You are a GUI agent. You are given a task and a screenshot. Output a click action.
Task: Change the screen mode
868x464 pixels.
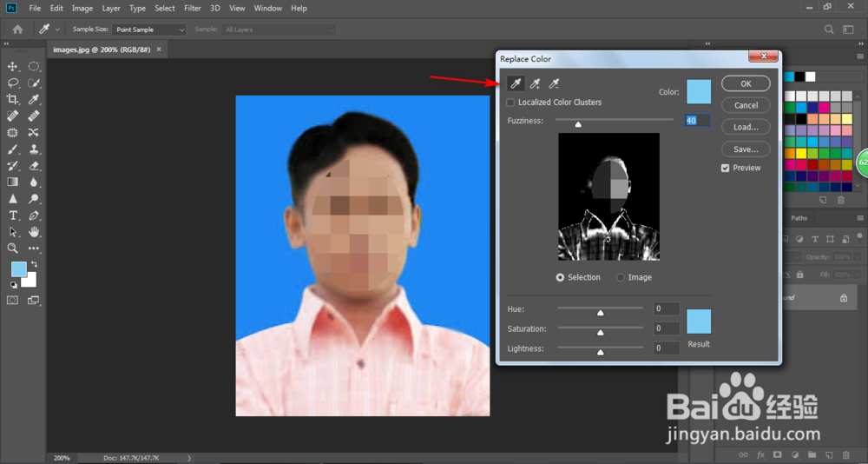[x=34, y=300]
